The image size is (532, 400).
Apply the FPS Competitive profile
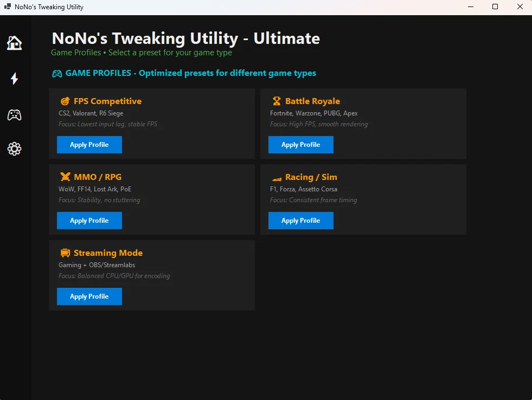point(89,145)
